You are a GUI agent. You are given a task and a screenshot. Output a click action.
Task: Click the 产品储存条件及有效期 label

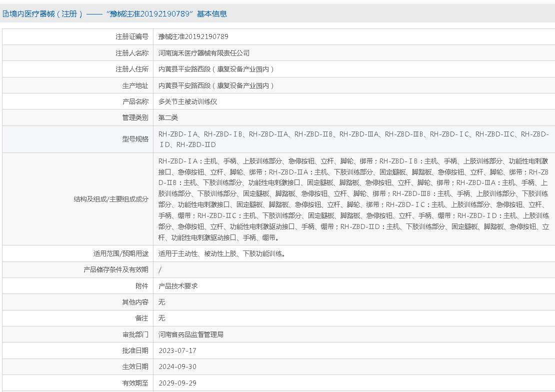click(x=116, y=269)
